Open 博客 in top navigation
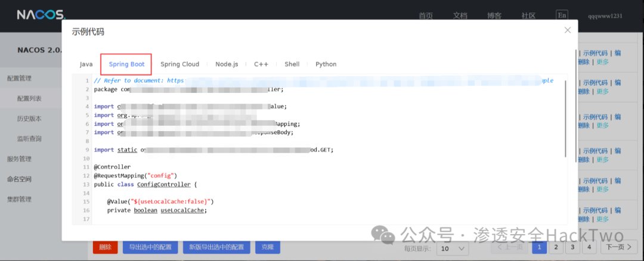This screenshot has width=644, height=261. [494, 16]
